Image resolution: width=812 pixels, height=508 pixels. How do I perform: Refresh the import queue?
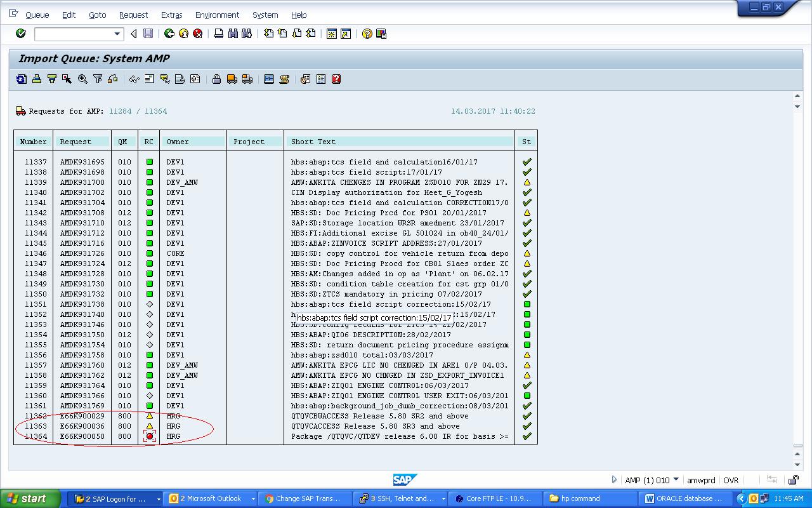click(22, 79)
